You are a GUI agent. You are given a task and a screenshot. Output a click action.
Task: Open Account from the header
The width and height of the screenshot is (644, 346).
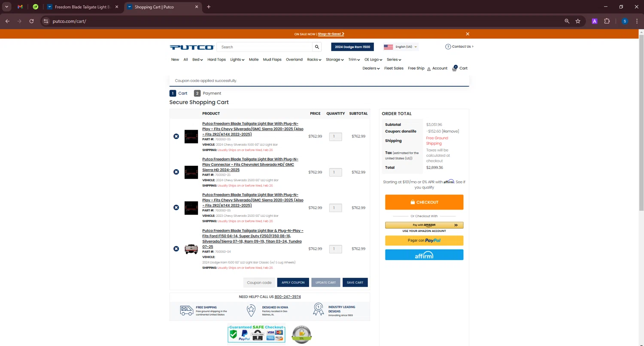point(437,68)
